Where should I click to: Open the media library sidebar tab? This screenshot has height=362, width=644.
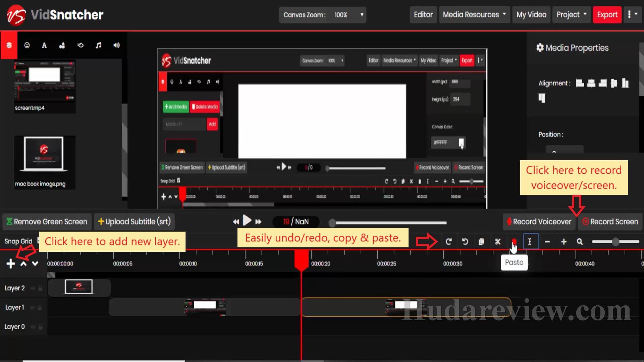9,45
